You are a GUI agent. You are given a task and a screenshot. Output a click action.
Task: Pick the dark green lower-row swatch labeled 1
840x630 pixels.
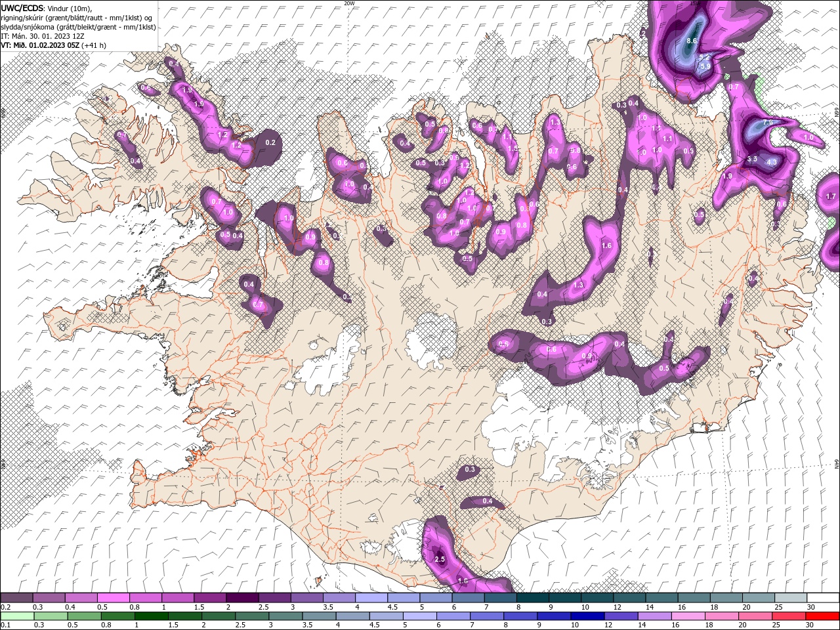(151, 616)
